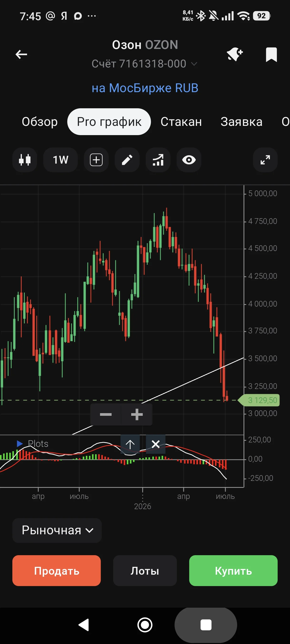
Task: Move the indicator panel up
Action: (x=130, y=444)
